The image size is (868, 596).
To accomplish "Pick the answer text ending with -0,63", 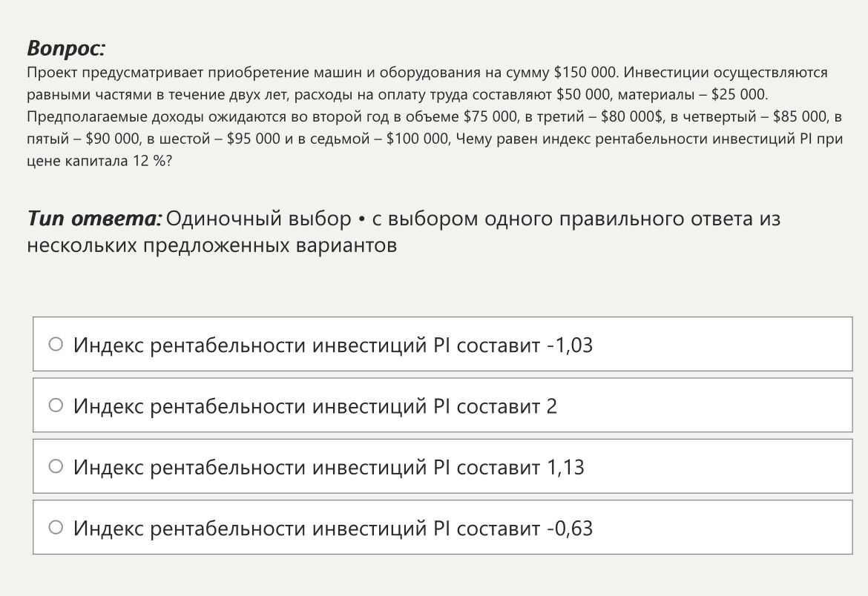I will (332, 528).
